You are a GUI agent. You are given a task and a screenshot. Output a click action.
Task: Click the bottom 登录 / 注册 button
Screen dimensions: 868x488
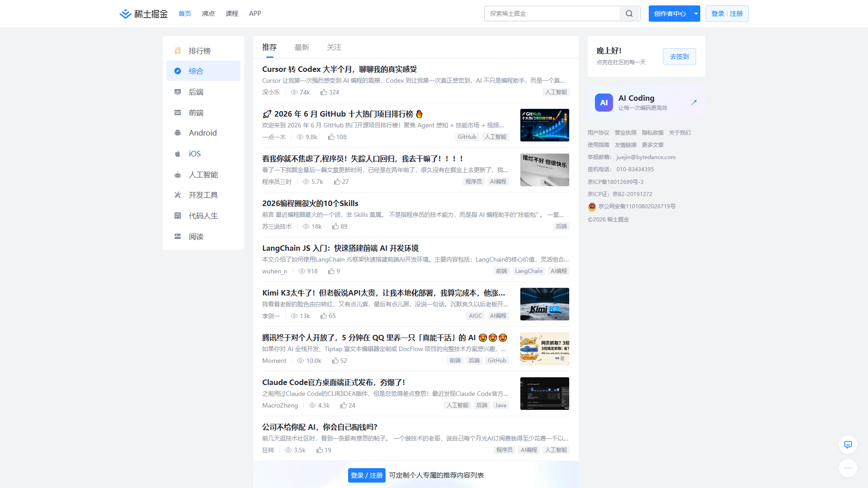367,475
